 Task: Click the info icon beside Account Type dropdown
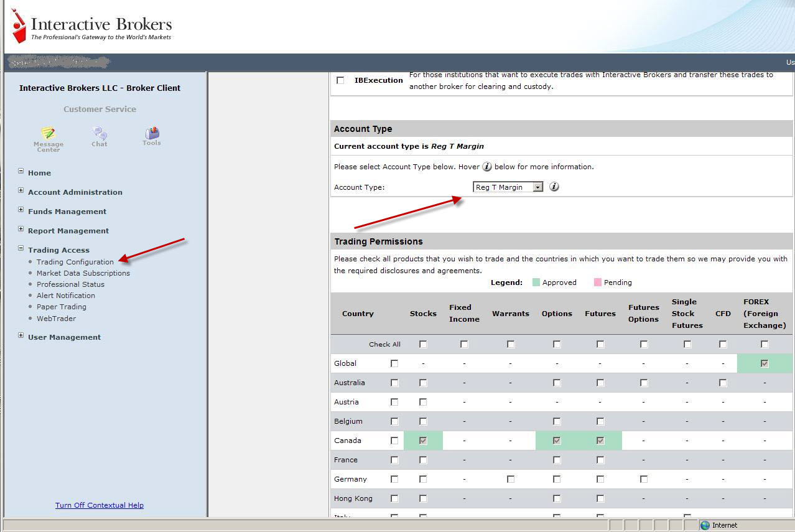click(554, 187)
